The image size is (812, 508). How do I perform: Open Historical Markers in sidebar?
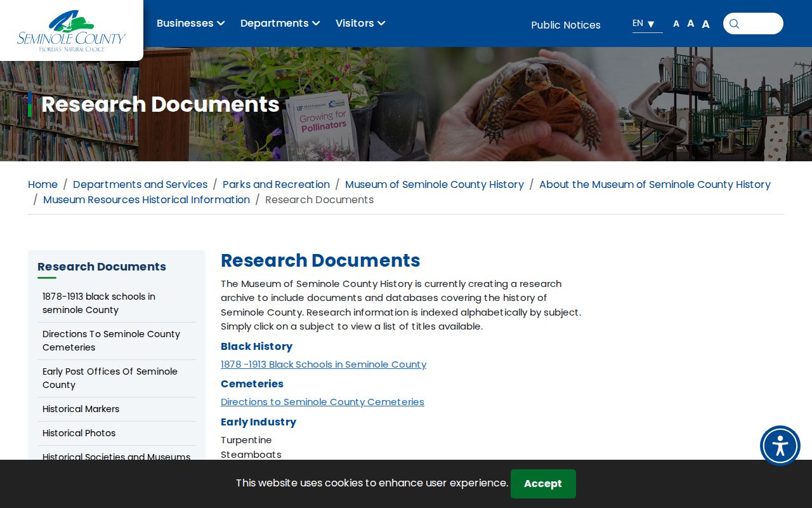[117, 410]
